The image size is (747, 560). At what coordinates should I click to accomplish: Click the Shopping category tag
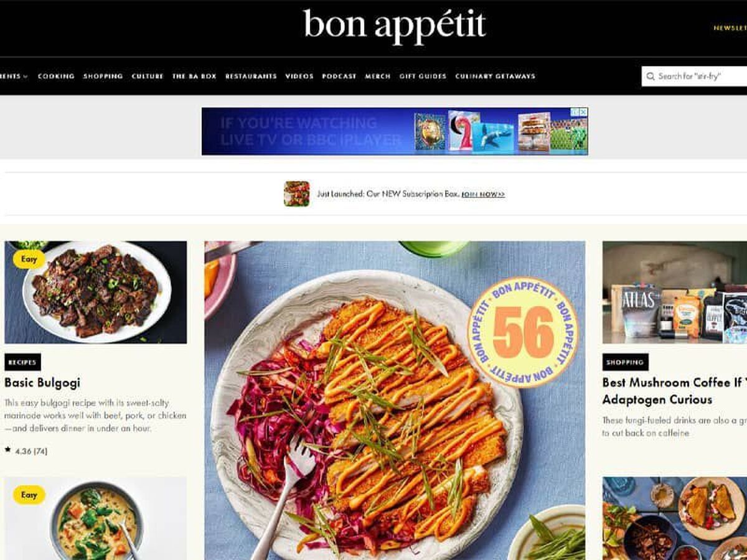[626, 362]
